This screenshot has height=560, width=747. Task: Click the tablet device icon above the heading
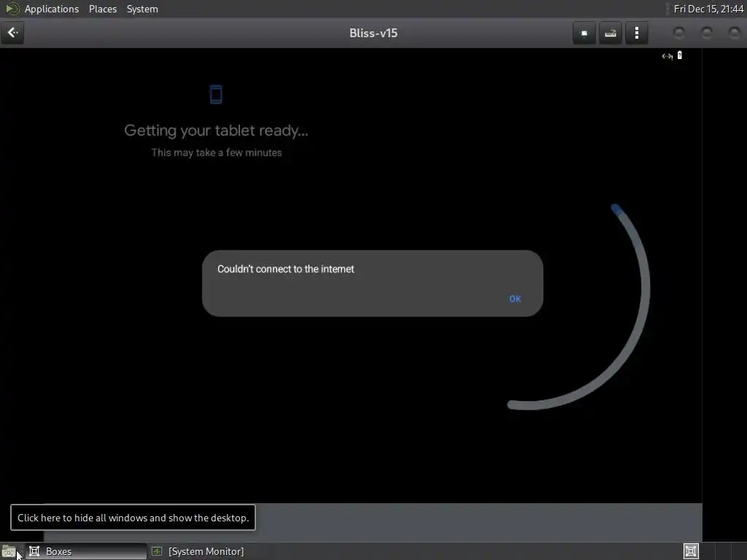(216, 94)
